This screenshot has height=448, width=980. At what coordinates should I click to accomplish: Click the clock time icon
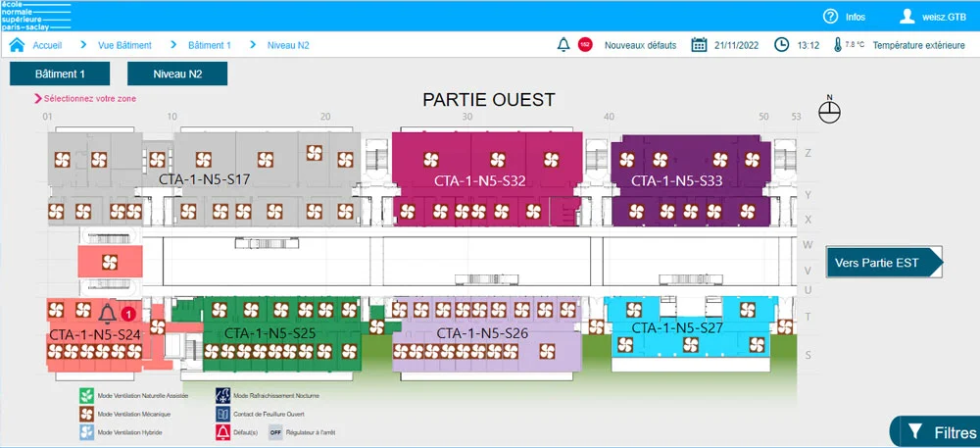pyautogui.click(x=782, y=45)
